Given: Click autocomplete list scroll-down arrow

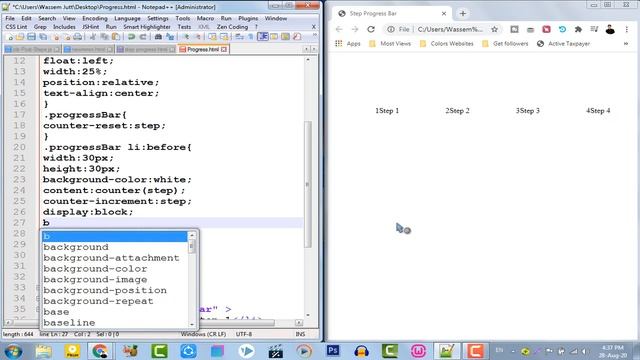Looking at the screenshot, I should click(192, 324).
